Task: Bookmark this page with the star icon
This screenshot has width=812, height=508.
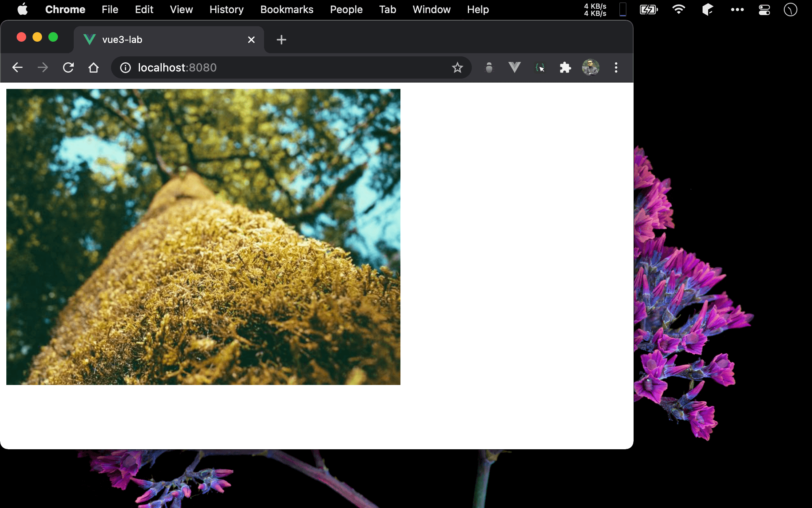Action: point(457,67)
